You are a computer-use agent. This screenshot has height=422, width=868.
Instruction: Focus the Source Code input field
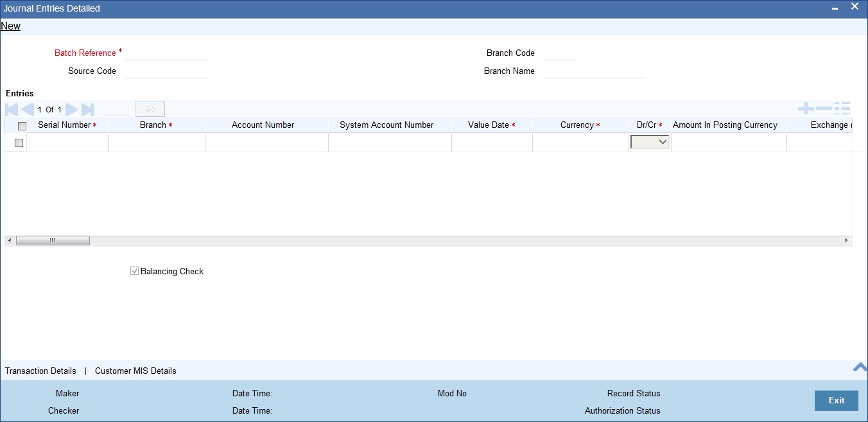tap(166, 71)
